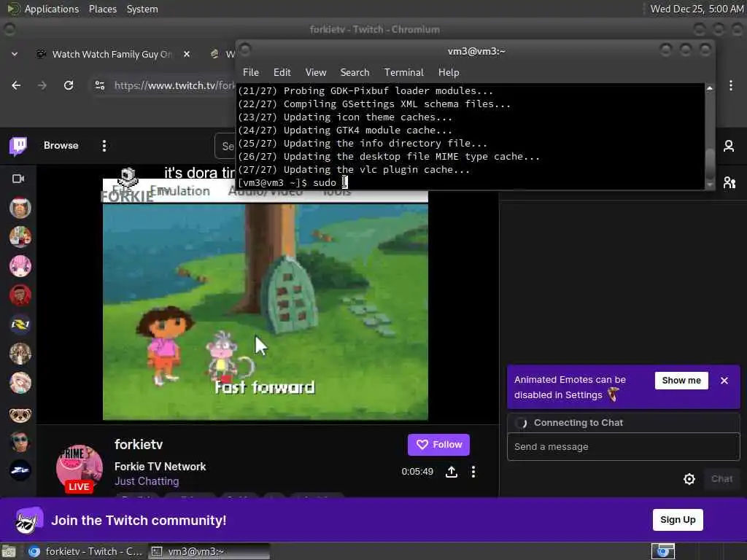Viewport: 747px width, 560px height.
Task: Open Chromium three-dot browser menu
Action: pos(730,85)
